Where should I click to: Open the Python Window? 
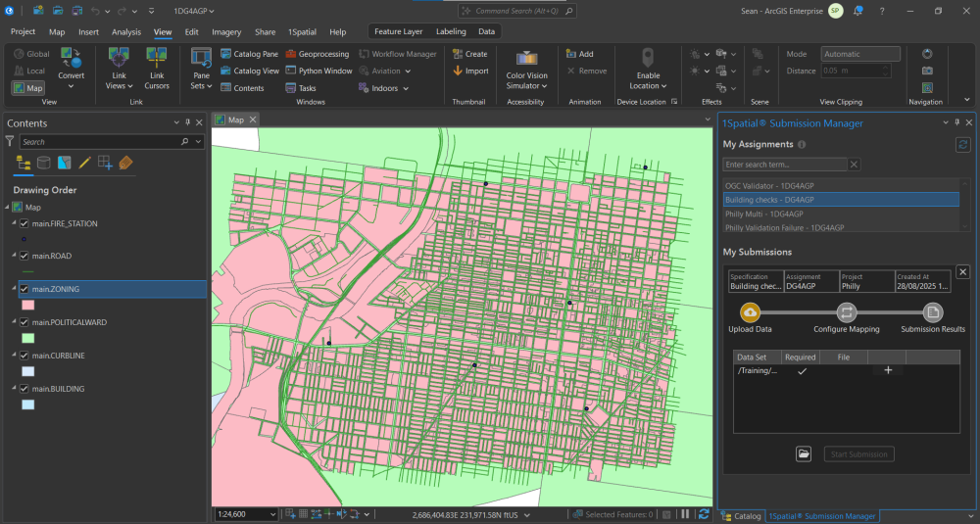pyautogui.click(x=318, y=71)
